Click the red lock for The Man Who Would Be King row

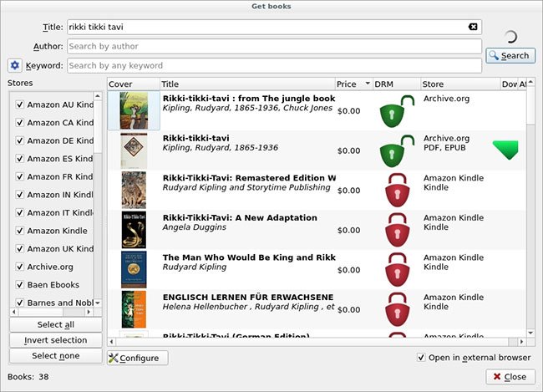[x=397, y=270]
